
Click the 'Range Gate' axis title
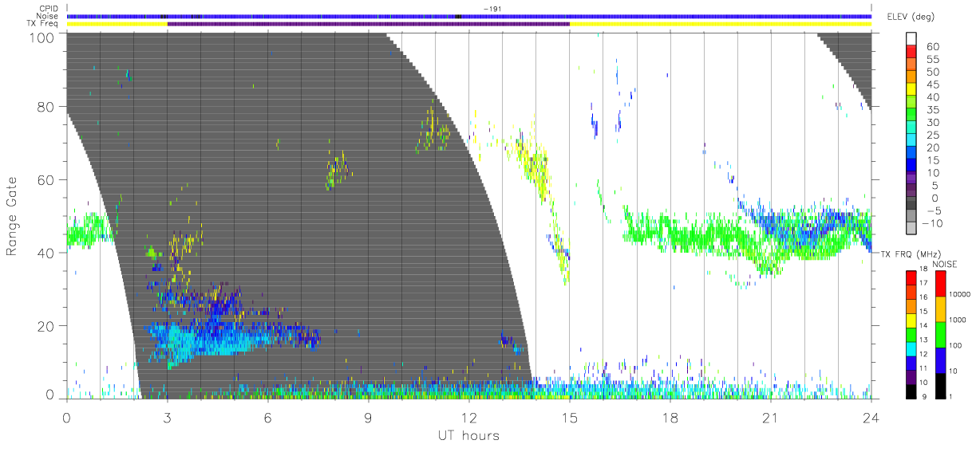coord(12,217)
